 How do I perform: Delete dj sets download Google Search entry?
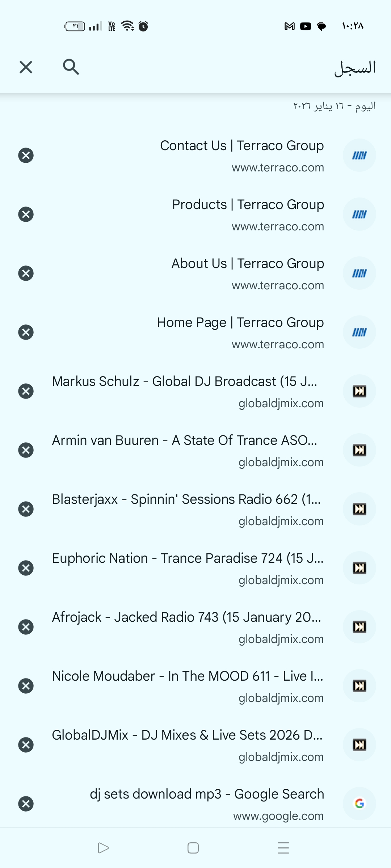pos(26,804)
